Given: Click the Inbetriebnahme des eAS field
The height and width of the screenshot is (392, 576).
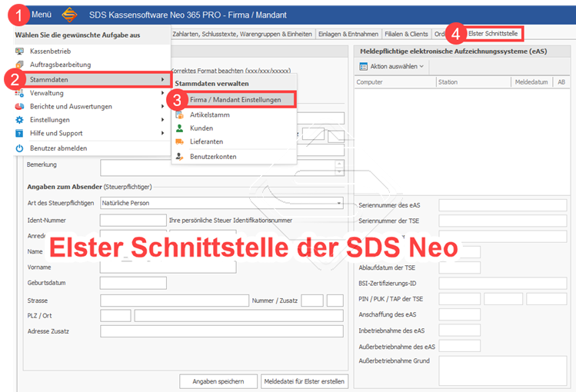Looking at the screenshot, I should click(460, 331).
